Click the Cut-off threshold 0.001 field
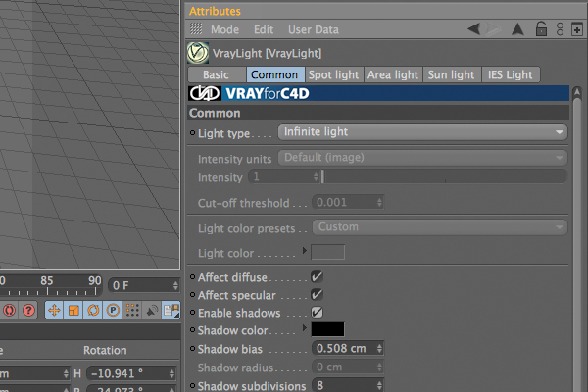 pyautogui.click(x=348, y=203)
